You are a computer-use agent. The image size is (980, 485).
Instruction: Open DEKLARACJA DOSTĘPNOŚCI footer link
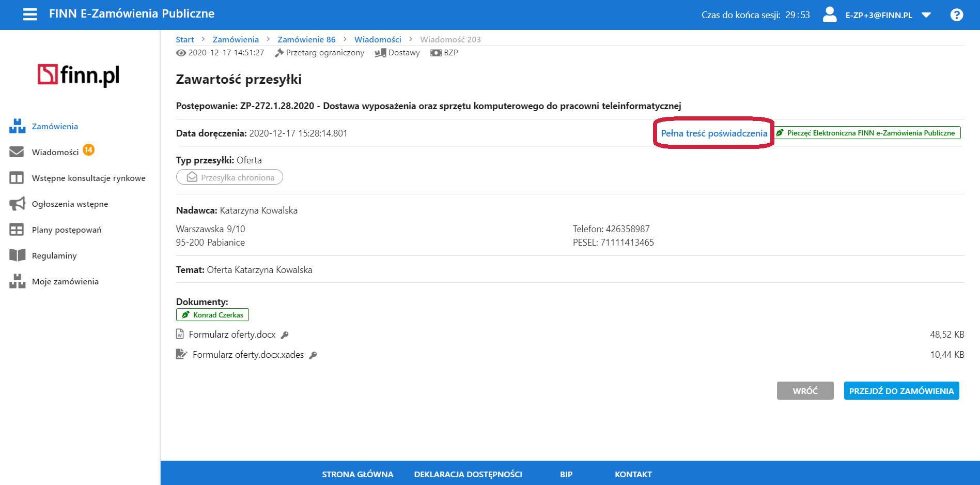click(x=468, y=474)
